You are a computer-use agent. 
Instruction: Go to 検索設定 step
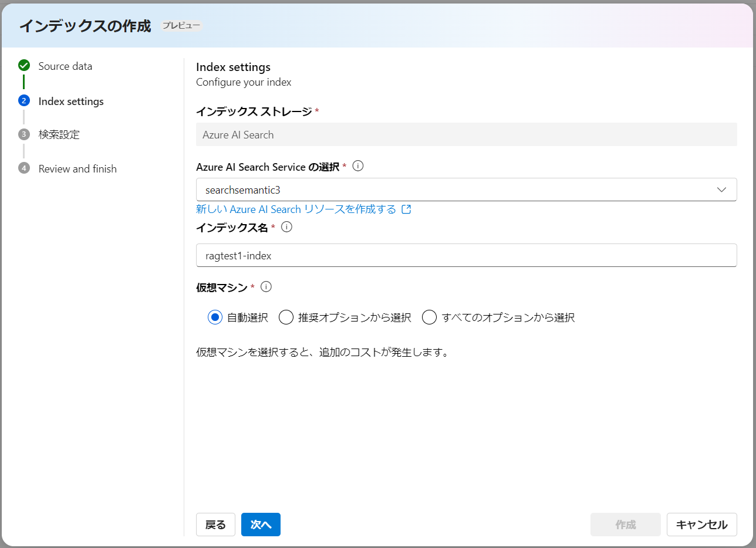tap(59, 135)
